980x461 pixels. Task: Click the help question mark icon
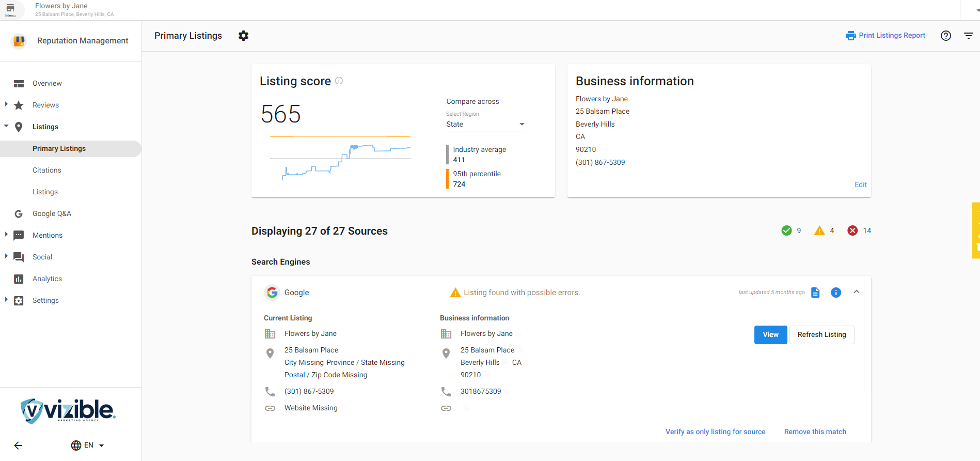[945, 36]
